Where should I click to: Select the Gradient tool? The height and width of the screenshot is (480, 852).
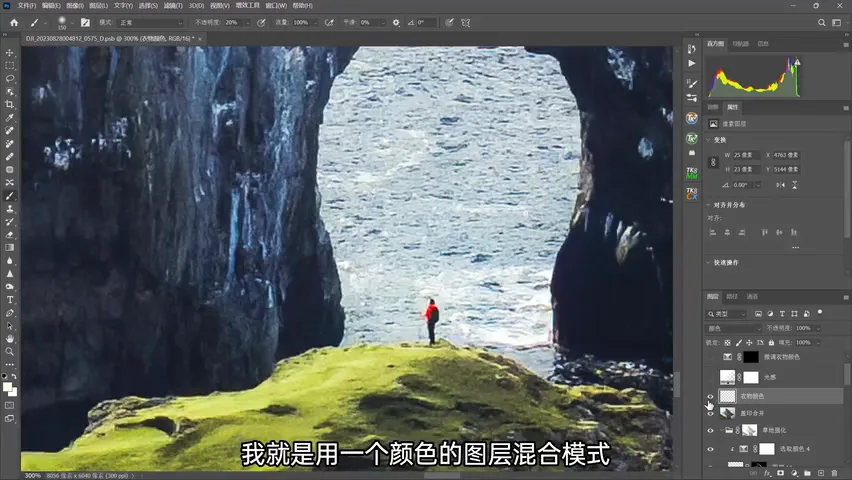click(10, 248)
